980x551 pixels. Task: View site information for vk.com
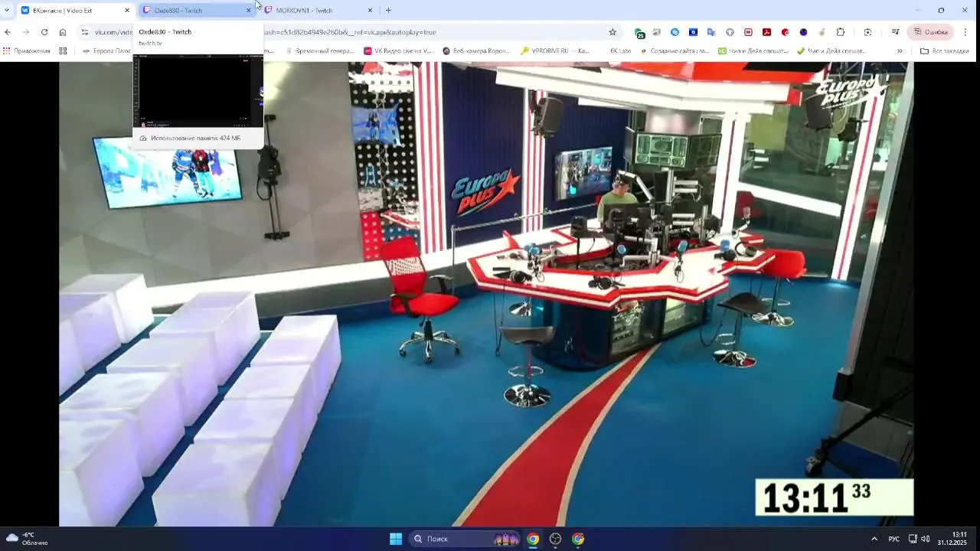click(85, 32)
